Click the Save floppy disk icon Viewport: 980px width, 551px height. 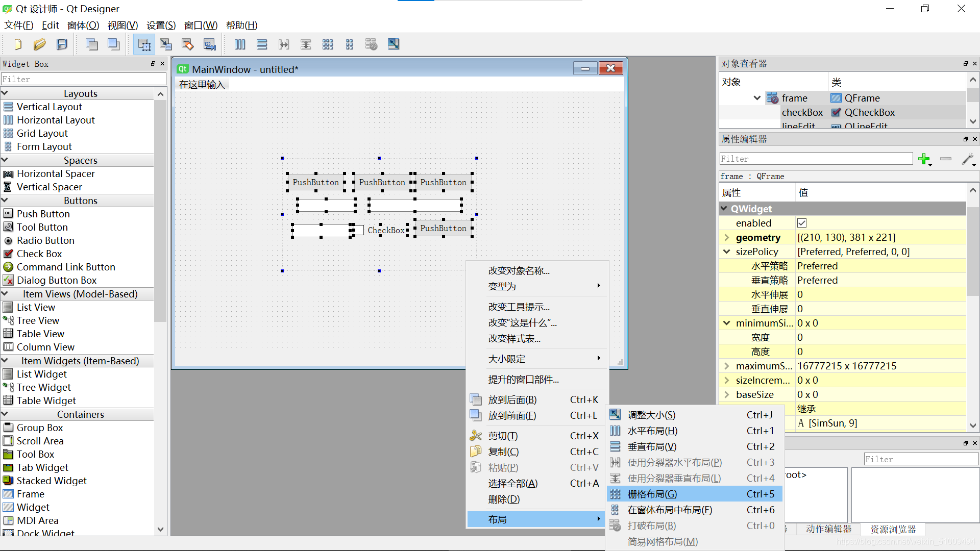click(62, 44)
